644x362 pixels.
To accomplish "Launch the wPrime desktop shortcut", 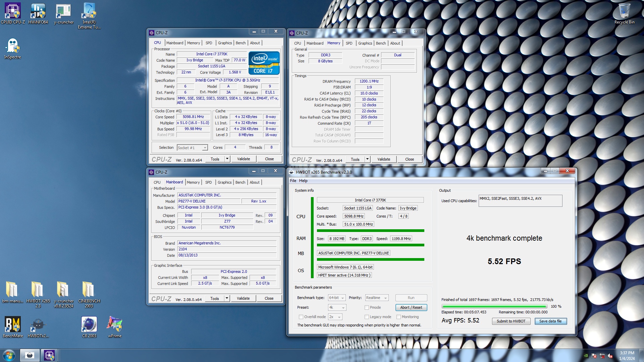I will tap(115, 327).
